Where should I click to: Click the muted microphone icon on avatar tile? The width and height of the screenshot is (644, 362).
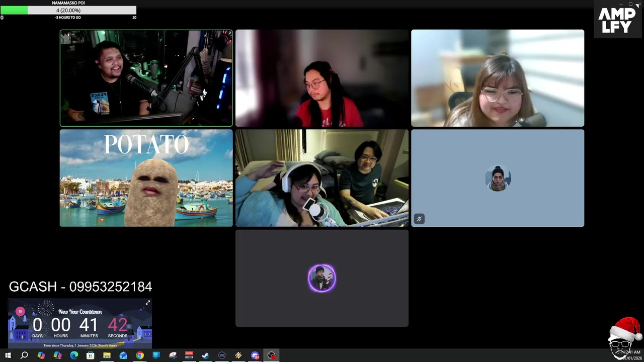pyautogui.click(x=419, y=219)
